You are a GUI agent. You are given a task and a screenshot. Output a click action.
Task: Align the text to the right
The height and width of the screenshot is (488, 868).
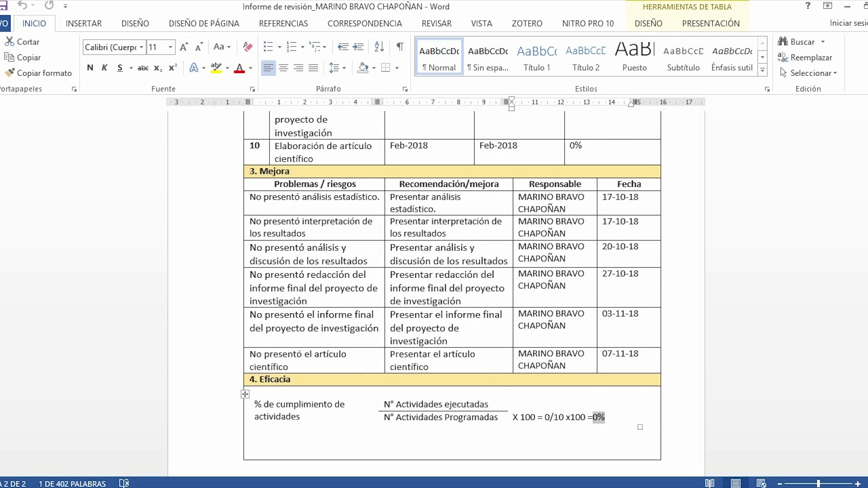(298, 68)
